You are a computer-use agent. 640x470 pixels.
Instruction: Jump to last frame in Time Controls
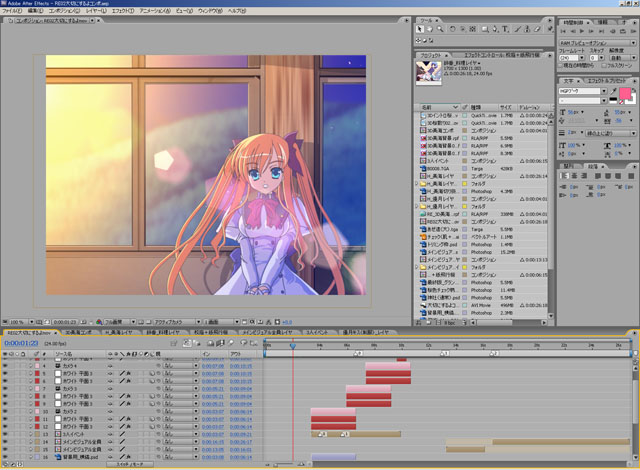[601, 31]
